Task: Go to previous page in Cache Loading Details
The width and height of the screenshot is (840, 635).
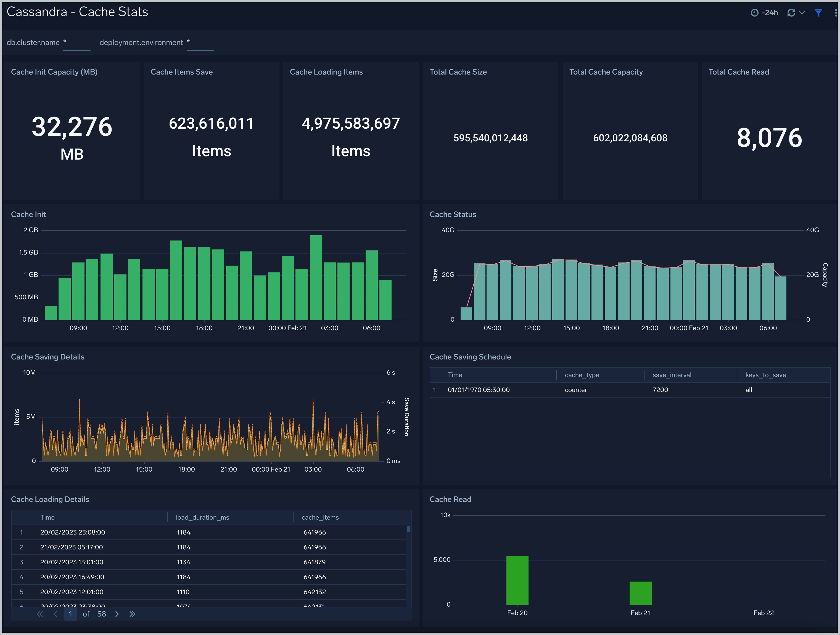Action: click(56, 614)
